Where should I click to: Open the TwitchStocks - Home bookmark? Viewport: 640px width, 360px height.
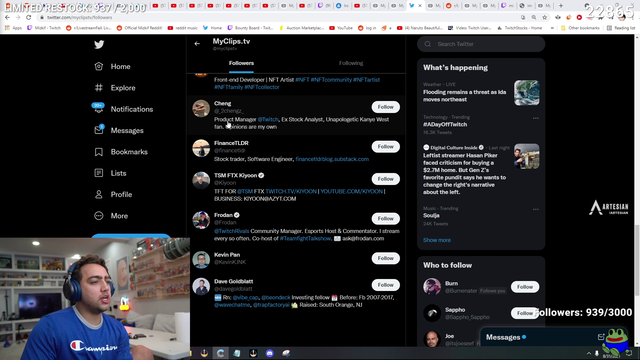pyautogui.click(x=519, y=28)
